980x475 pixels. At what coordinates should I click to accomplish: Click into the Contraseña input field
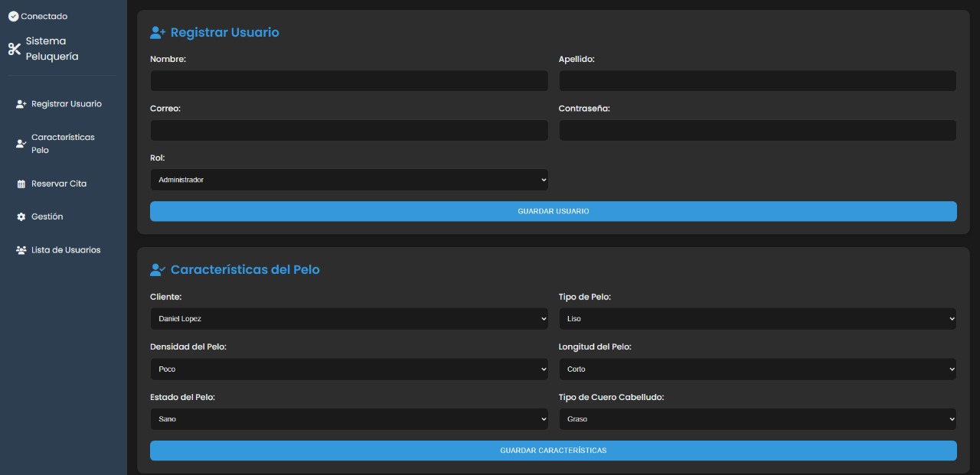point(757,131)
